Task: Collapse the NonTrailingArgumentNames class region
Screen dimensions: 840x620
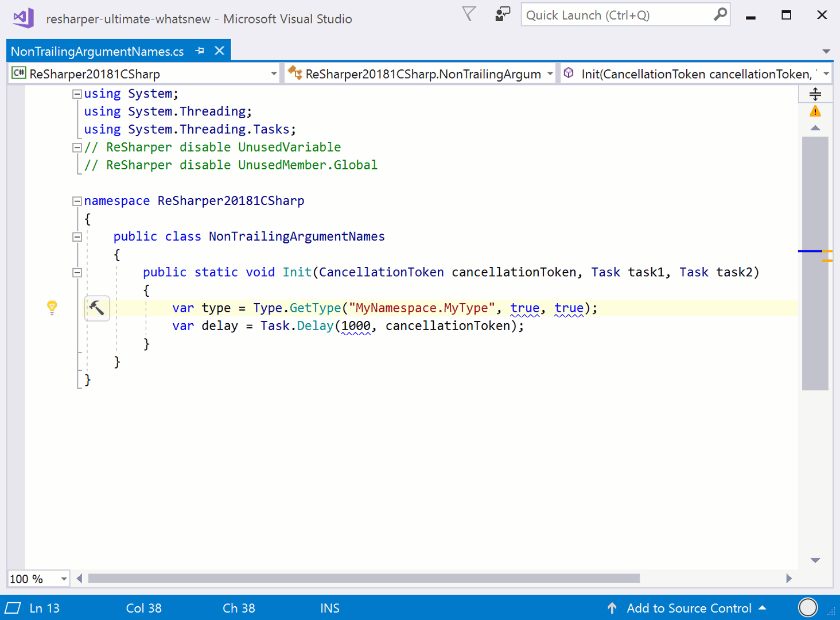Action: pos(77,237)
